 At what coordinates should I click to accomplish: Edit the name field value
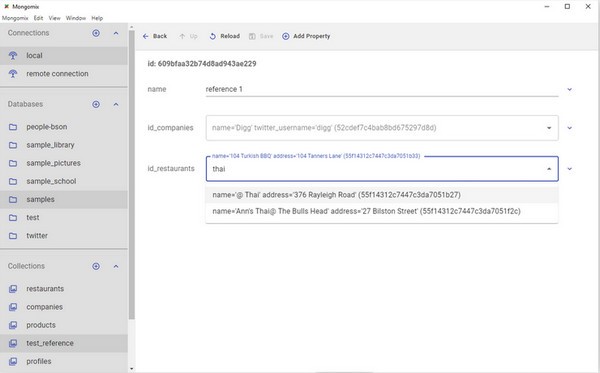(382, 90)
